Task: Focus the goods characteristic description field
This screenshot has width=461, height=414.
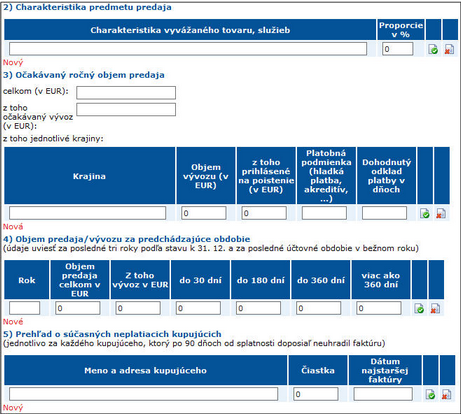Action: coord(188,49)
